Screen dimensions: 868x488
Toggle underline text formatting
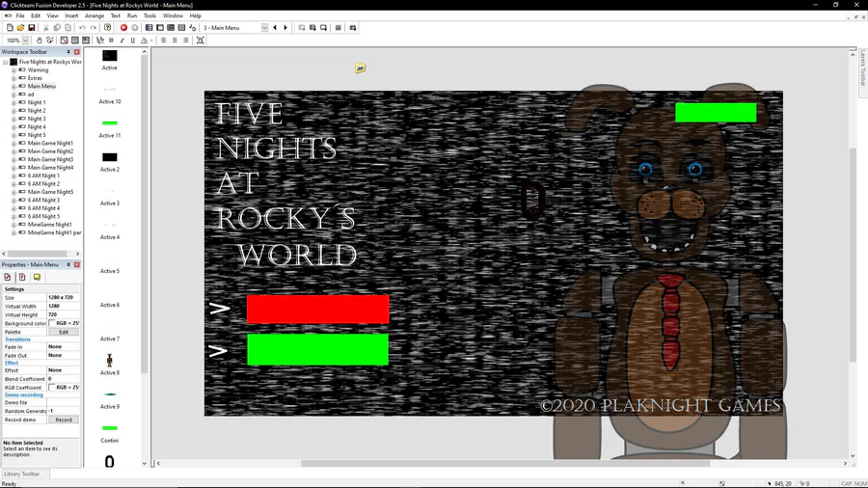point(133,41)
